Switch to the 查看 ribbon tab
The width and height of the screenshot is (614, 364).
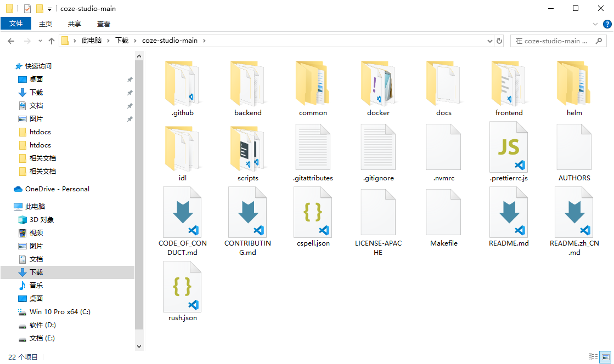(104, 24)
